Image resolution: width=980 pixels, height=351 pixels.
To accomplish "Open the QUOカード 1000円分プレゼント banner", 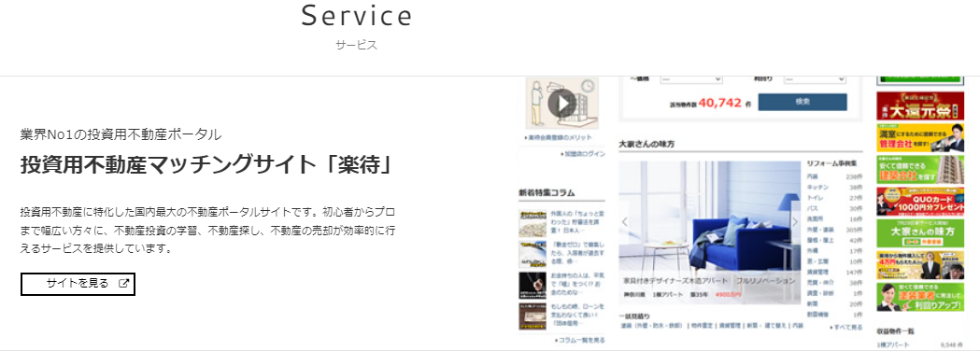I will (919, 201).
